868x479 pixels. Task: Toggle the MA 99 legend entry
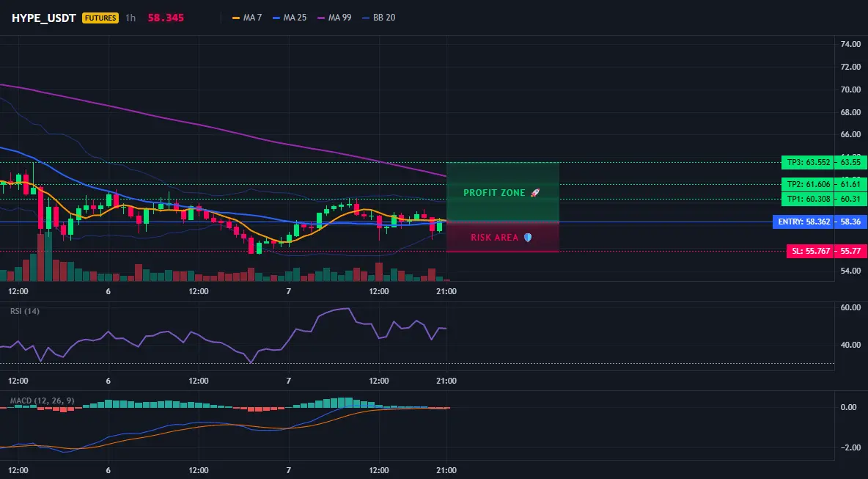coord(334,18)
